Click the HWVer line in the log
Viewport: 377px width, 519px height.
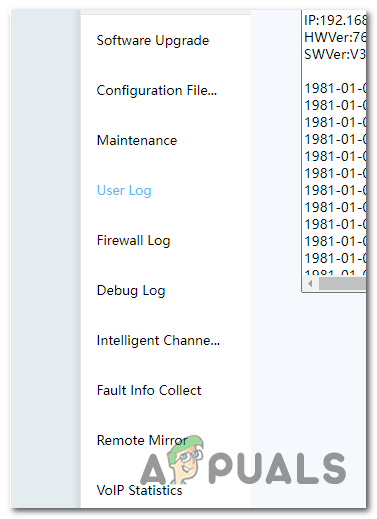pyautogui.click(x=335, y=37)
